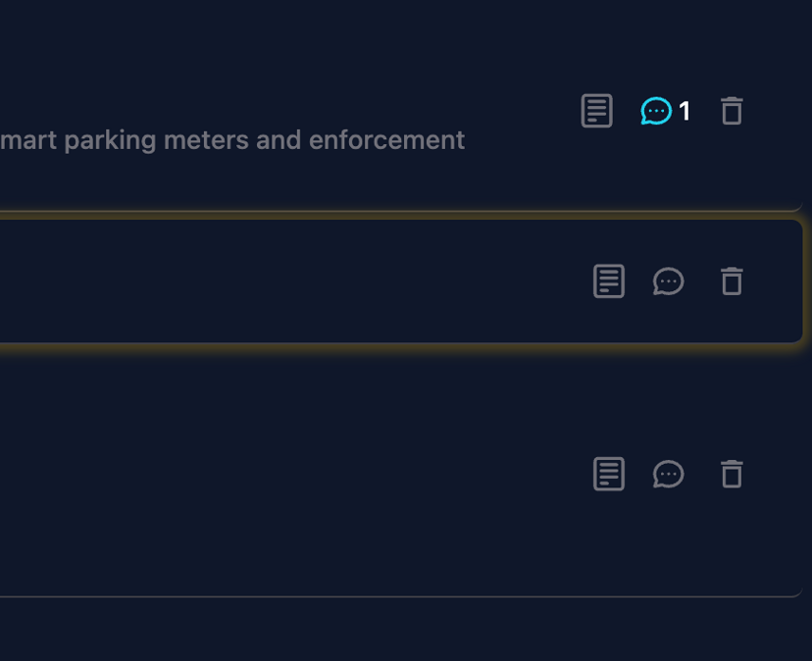812x661 pixels.
Task: Add a comment to the selected highlighted entry
Action: pos(668,281)
